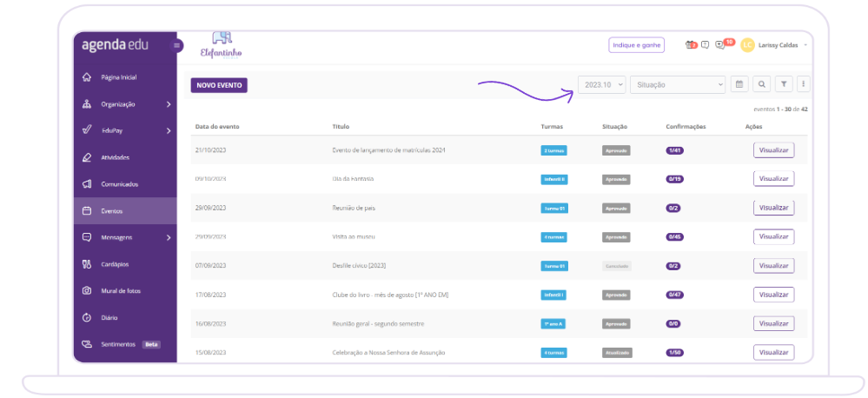The height and width of the screenshot is (398, 868).
Task: Click Visualizar for Desfile cívico [2023]
Action: click(773, 266)
